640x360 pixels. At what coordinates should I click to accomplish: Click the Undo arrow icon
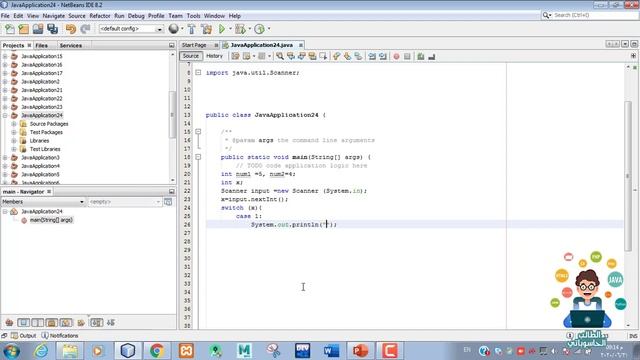[x=71, y=29]
